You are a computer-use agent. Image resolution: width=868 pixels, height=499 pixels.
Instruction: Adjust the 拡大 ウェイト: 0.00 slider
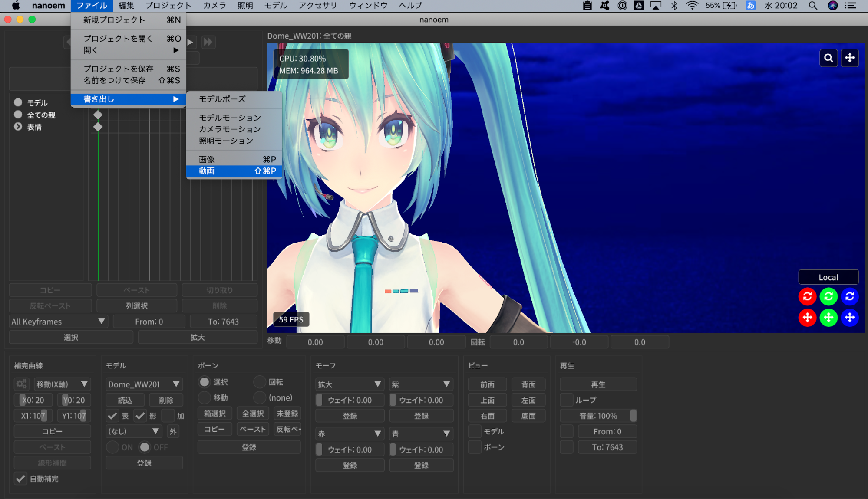pyautogui.click(x=350, y=400)
